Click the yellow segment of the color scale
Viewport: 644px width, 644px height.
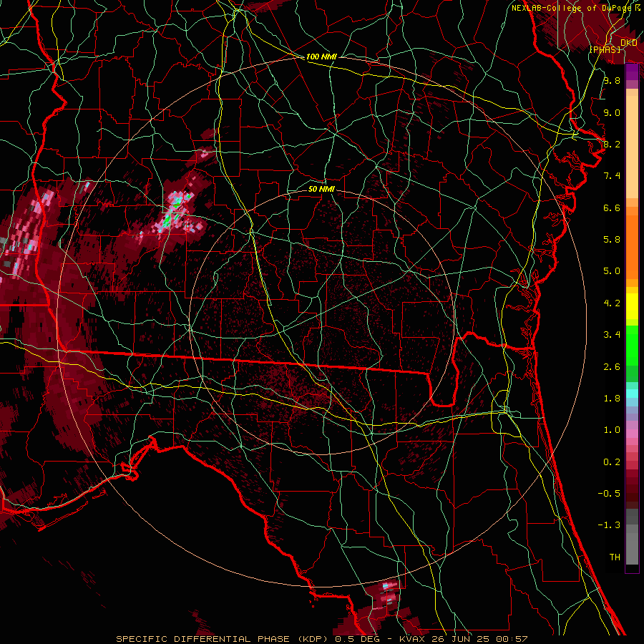tap(632, 306)
